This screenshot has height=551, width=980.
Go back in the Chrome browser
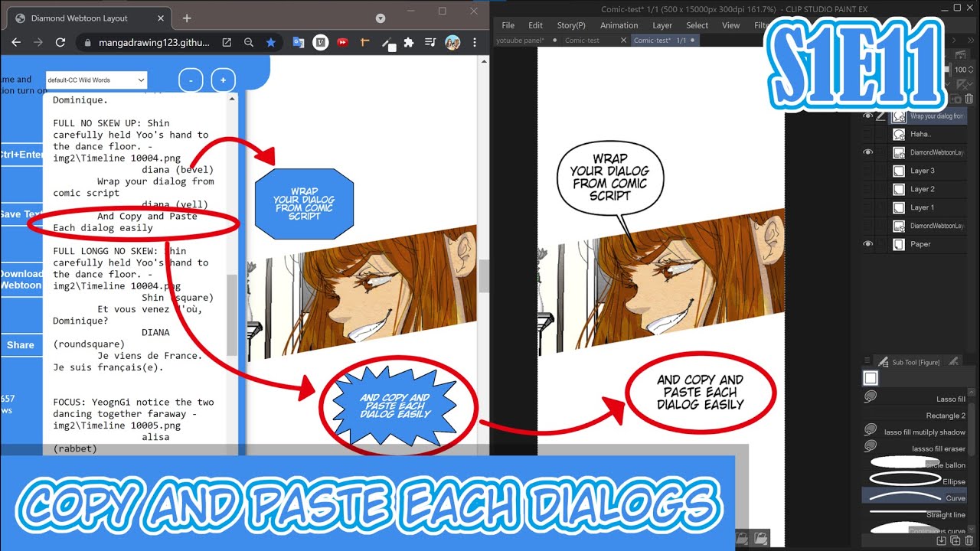tap(16, 43)
